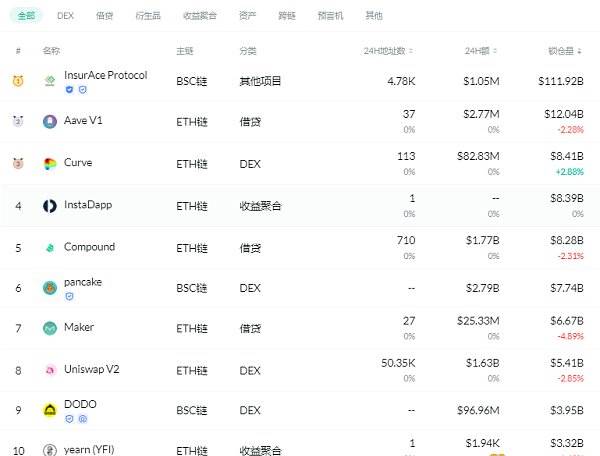600x456 pixels.
Task: Click the bronze rank-3 medal icon
Action: 18,163
